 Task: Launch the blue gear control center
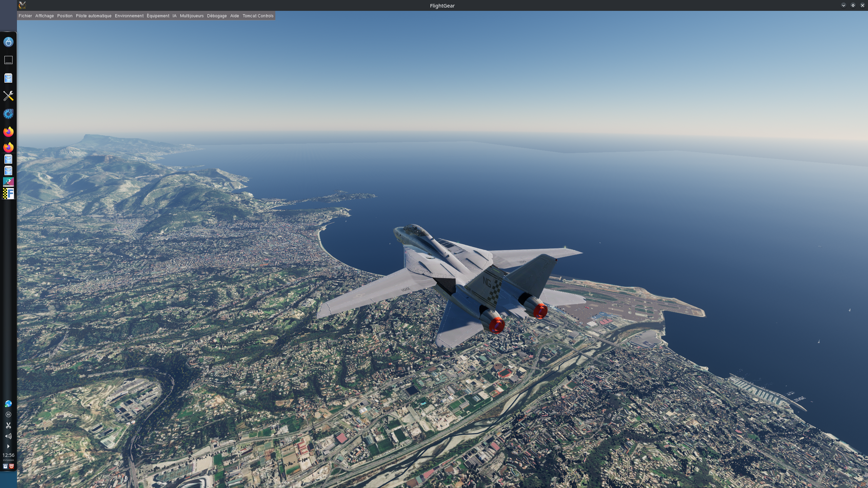[x=8, y=114]
